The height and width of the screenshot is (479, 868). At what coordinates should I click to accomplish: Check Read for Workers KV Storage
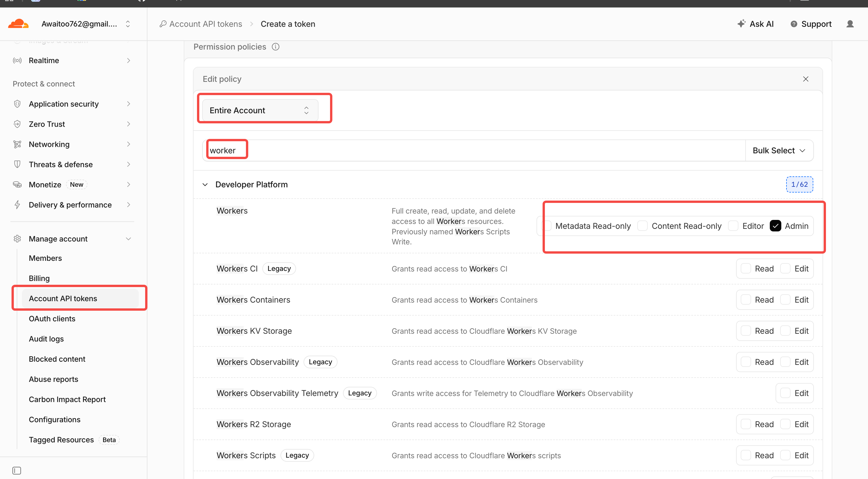tap(746, 331)
